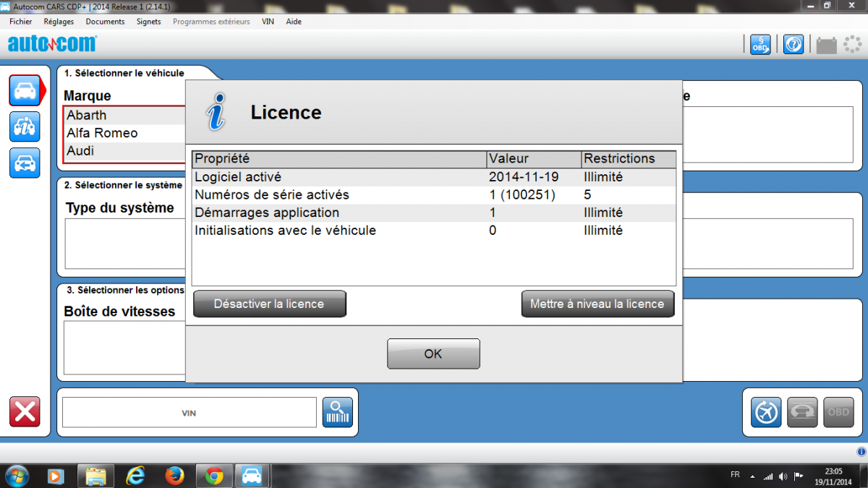
Task: Click the Valeur column header
Action: (x=534, y=159)
